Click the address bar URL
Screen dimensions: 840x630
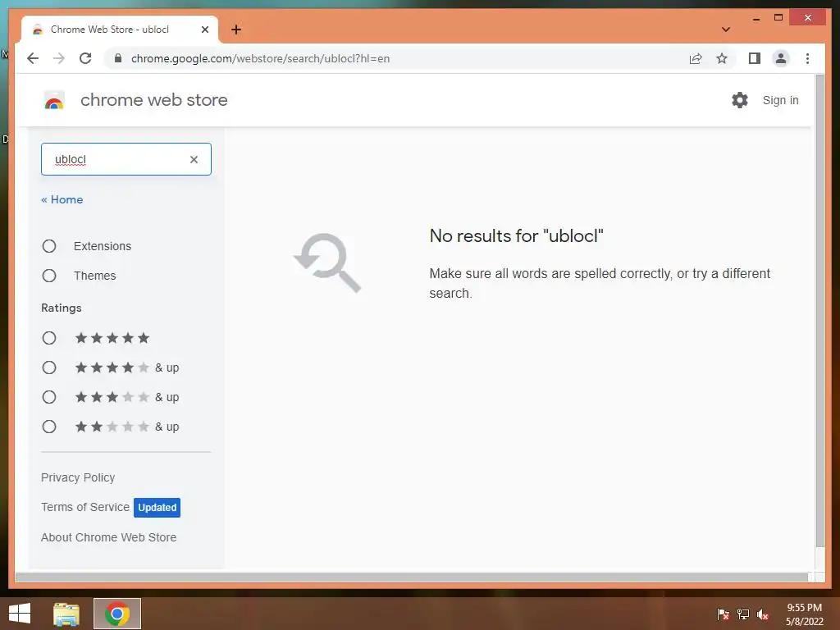click(260, 58)
